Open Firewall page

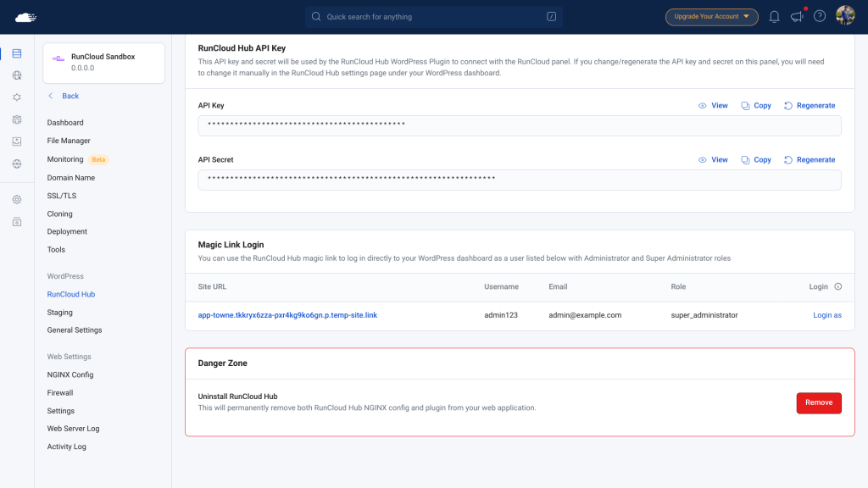[60, 393]
